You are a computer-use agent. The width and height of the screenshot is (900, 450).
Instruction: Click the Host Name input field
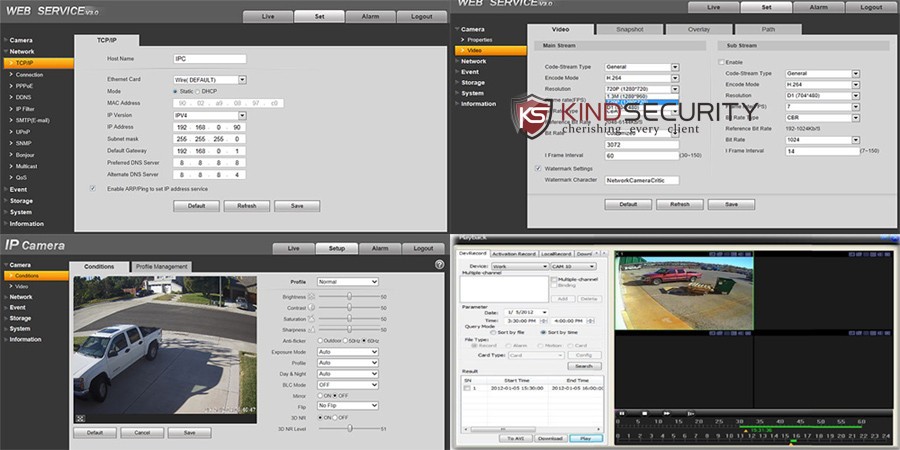pyautogui.click(x=209, y=59)
